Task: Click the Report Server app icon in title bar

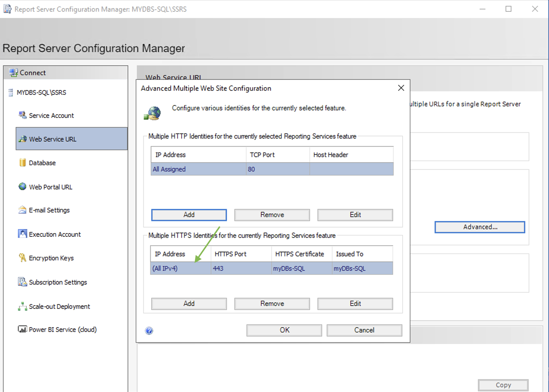Action: (x=8, y=9)
